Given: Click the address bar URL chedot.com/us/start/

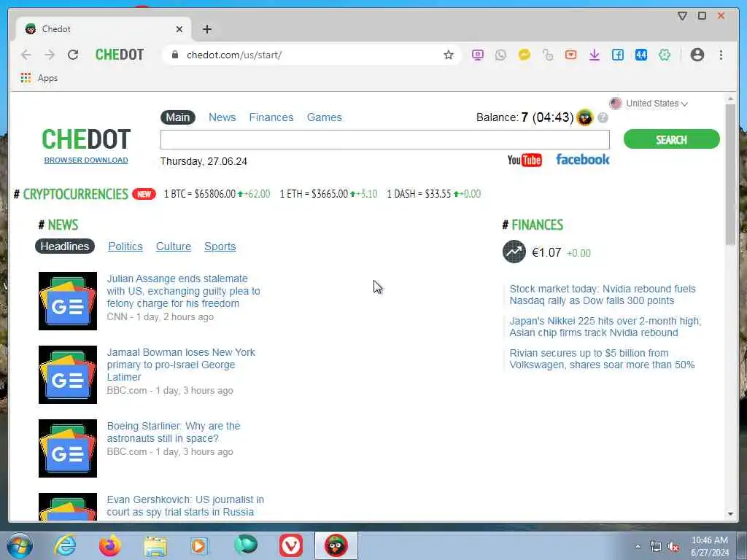Looking at the screenshot, I should pos(234,55).
